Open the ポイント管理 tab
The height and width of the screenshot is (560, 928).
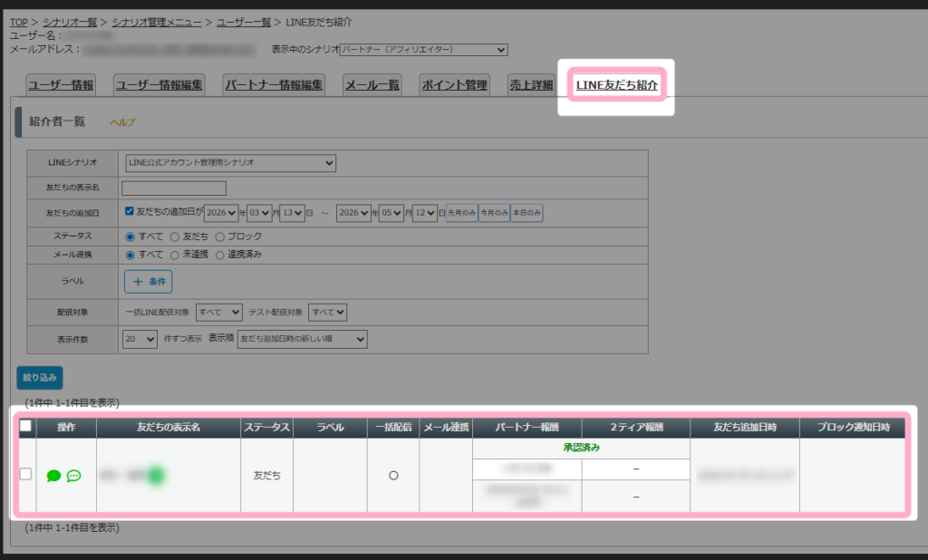click(455, 85)
